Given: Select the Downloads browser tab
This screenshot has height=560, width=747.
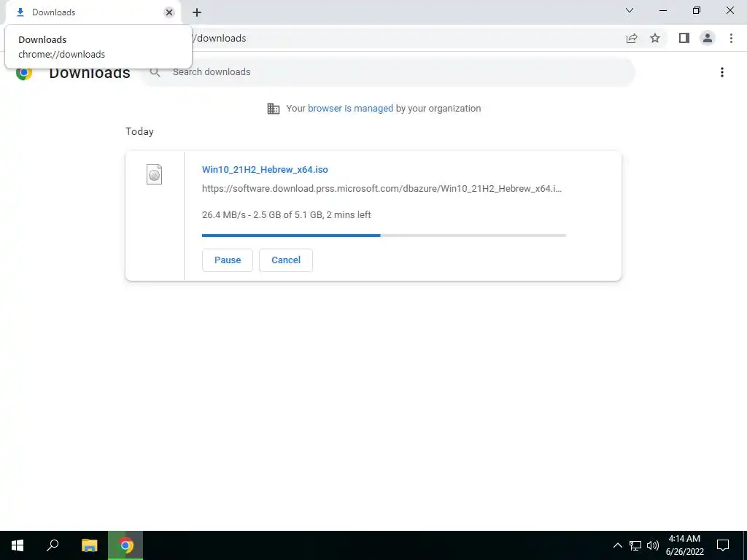Looking at the screenshot, I should click(x=93, y=12).
